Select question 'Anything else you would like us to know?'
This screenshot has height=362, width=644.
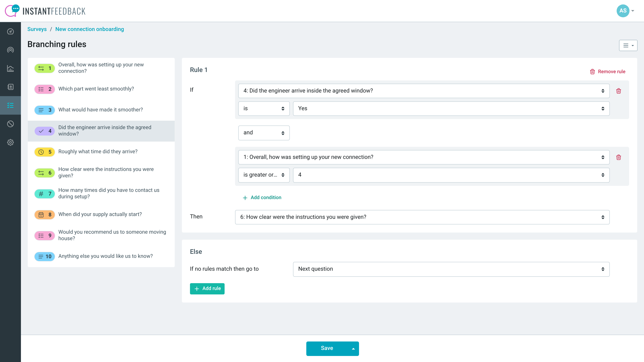tap(101, 257)
